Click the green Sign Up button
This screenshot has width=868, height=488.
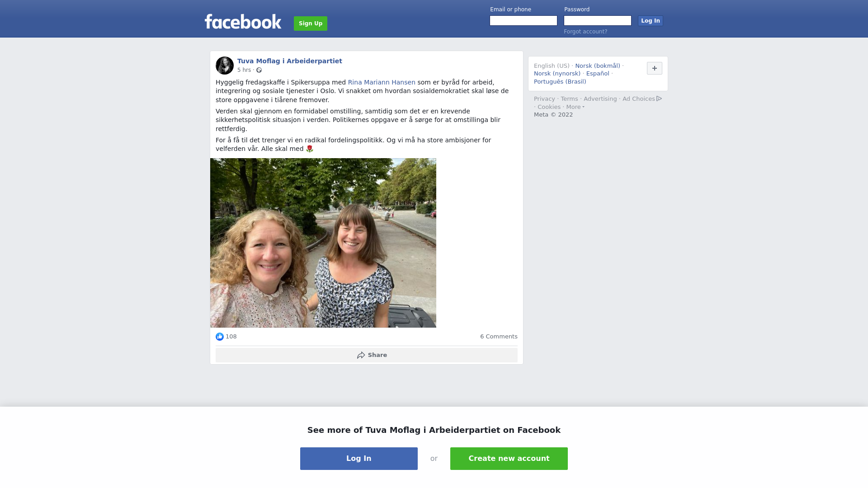click(x=311, y=23)
